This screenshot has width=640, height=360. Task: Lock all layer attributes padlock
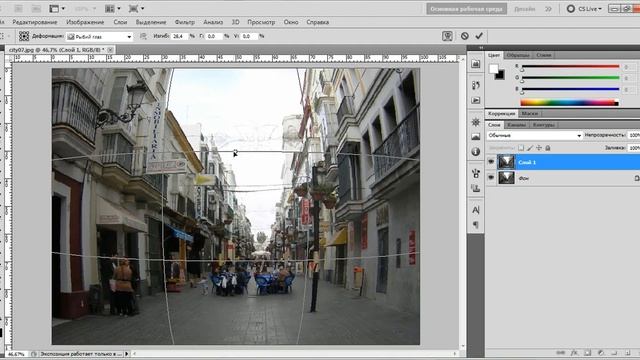(548, 148)
